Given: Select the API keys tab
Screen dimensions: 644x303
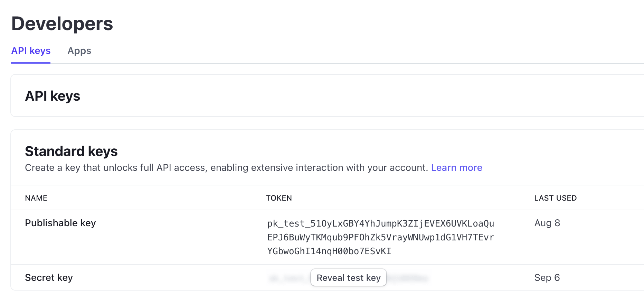Looking at the screenshot, I should (x=31, y=51).
